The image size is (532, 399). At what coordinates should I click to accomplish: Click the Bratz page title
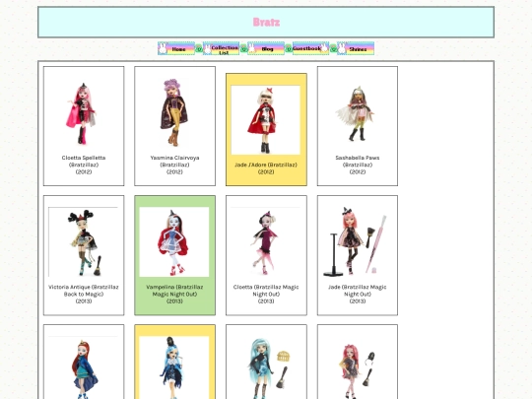pyautogui.click(x=266, y=23)
